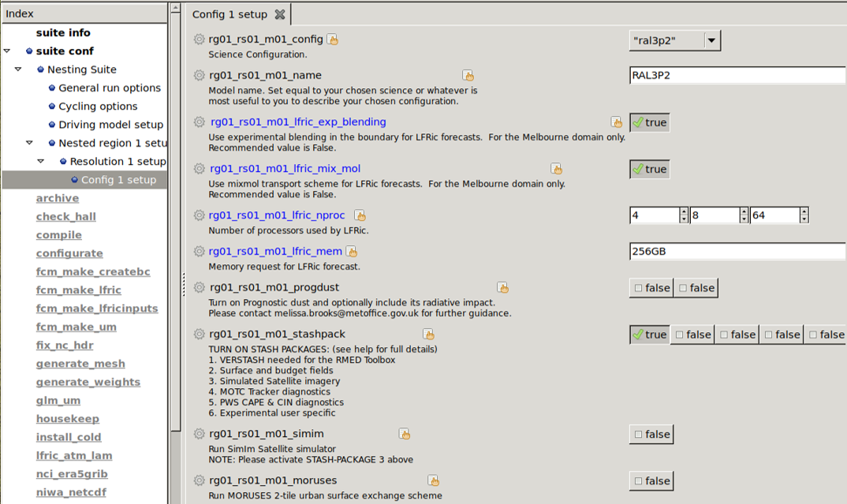Open the nci_era5grib link
This screenshot has height=504, width=847.
pos(72,474)
